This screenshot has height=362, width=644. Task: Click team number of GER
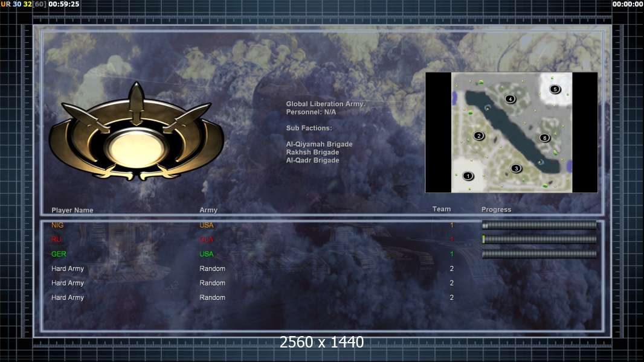point(452,254)
